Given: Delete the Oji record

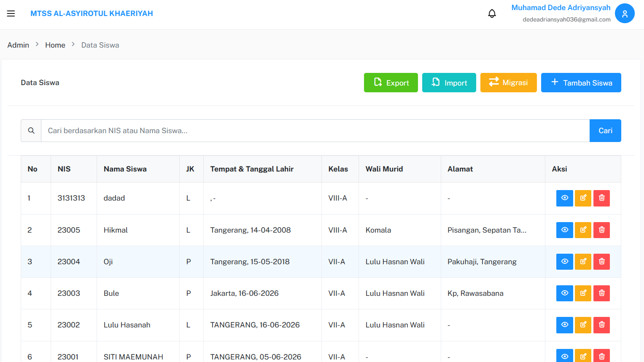Looking at the screenshot, I should 601,262.
